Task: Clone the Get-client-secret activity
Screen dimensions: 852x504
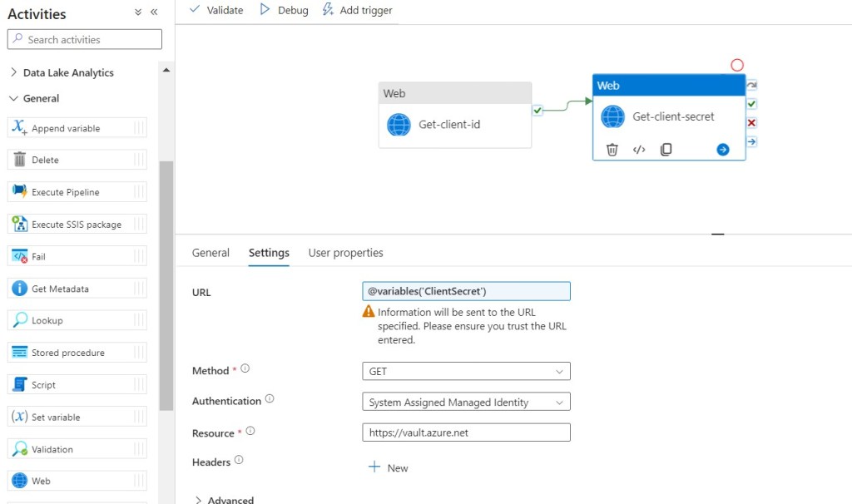Action: click(666, 150)
